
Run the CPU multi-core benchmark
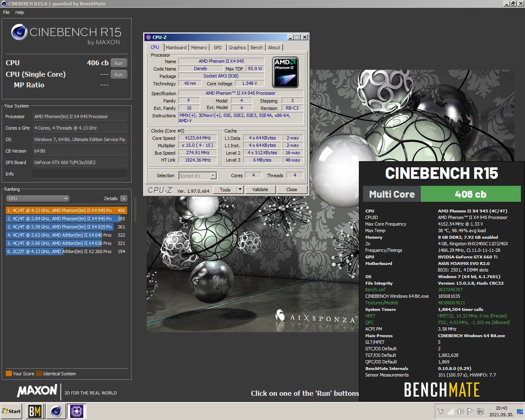[x=119, y=63]
